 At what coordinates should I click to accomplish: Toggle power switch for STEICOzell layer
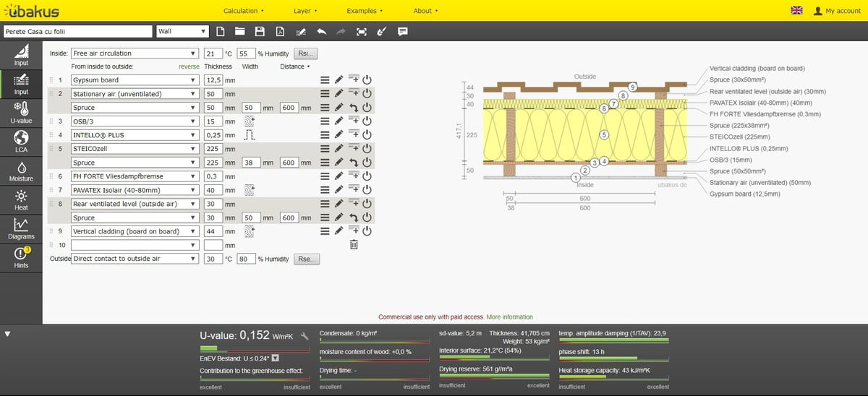(366, 149)
